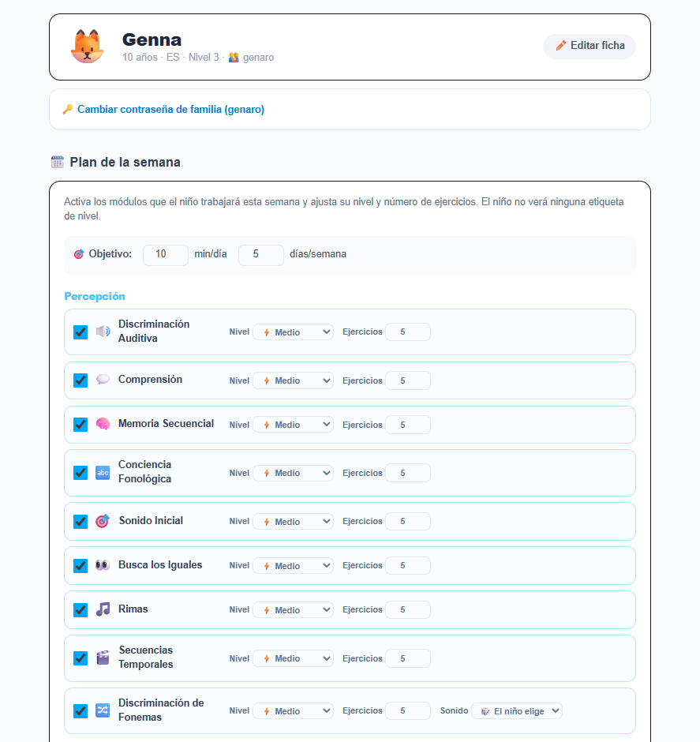Open Nivel dropdown for Conciencia Fonológica
Viewport: 700px width, 742px height.
click(x=294, y=473)
